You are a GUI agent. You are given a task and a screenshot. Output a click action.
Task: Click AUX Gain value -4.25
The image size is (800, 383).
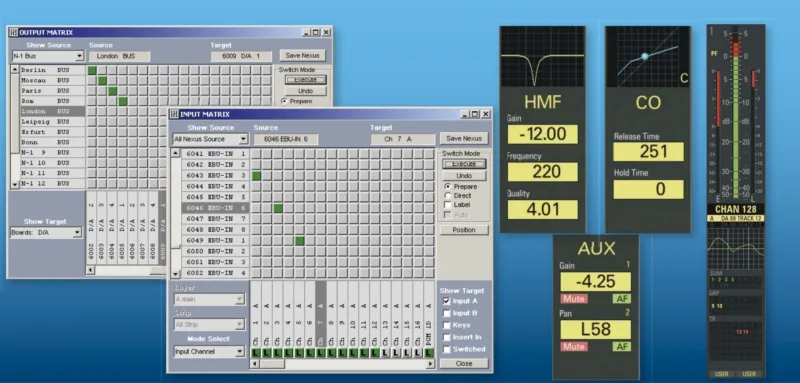pyautogui.click(x=595, y=282)
